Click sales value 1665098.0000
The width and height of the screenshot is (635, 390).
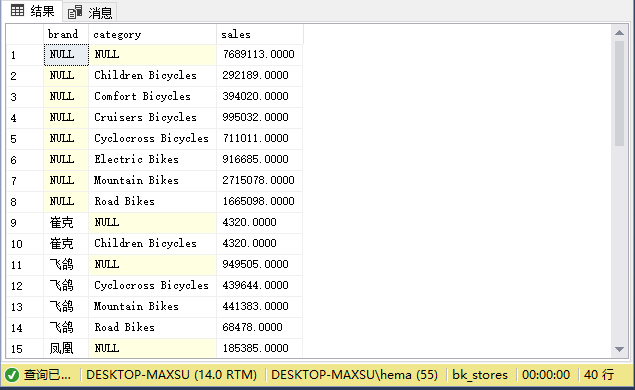(x=260, y=202)
